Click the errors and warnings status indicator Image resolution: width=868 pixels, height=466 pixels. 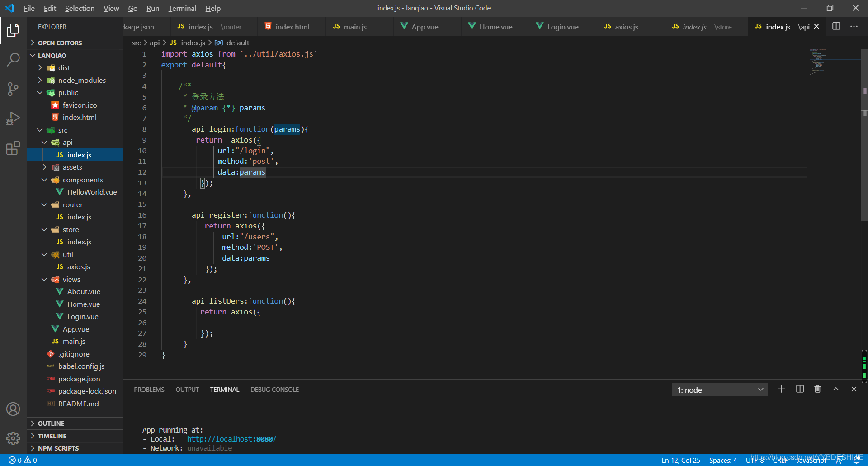[x=23, y=460]
